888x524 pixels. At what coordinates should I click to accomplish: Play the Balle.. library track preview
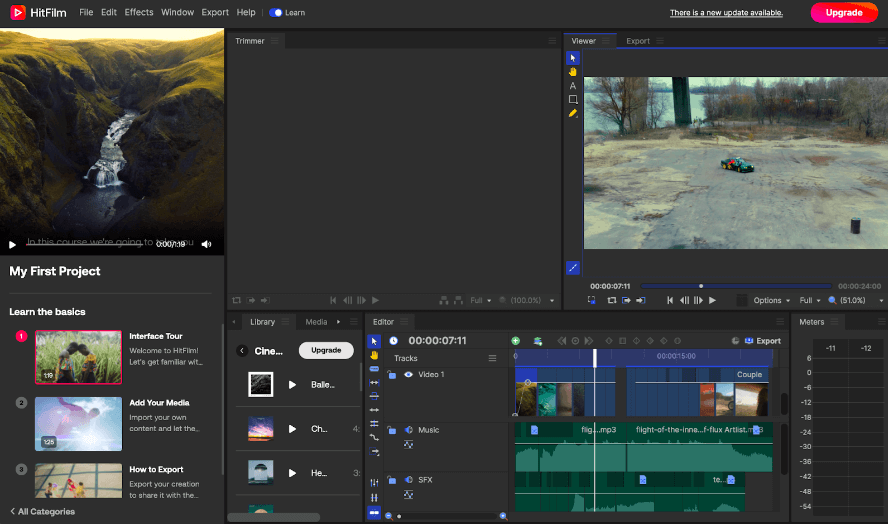292,385
